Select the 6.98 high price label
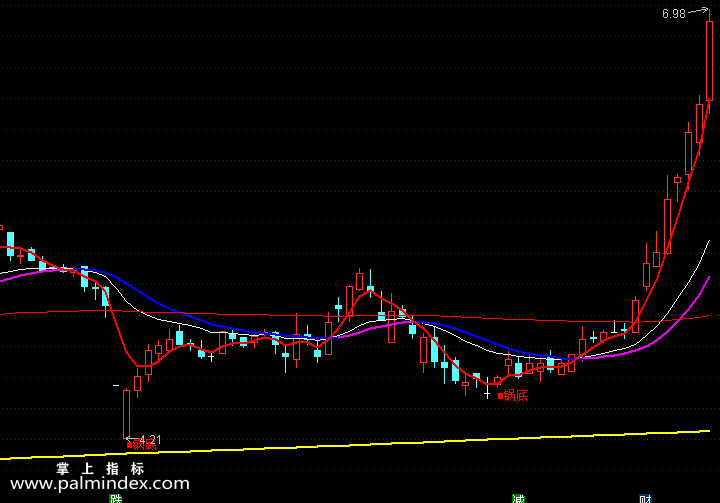 674,14
